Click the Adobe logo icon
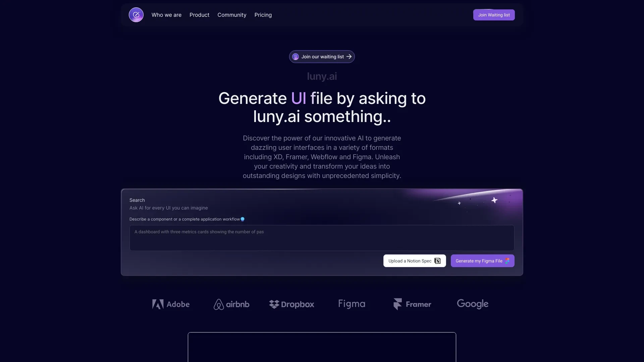644x362 pixels. [157, 303]
